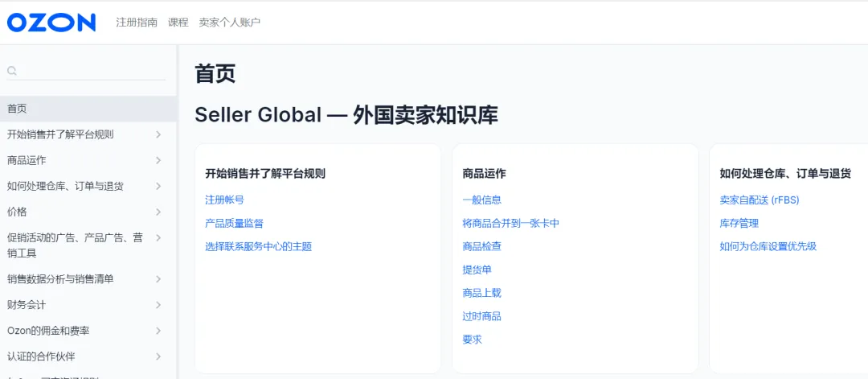Open sidebar item 开始销售并了解平台规则
The image size is (868, 379).
(x=60, y=134)
